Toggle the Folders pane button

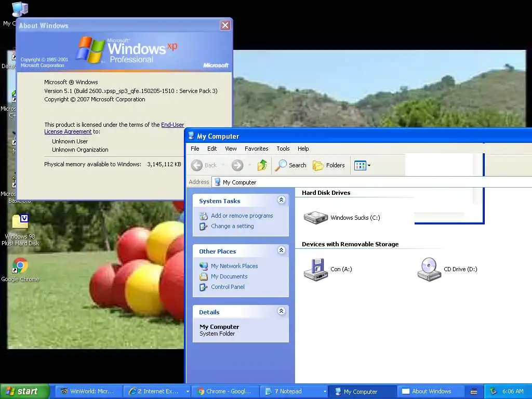tap(328, 165)
